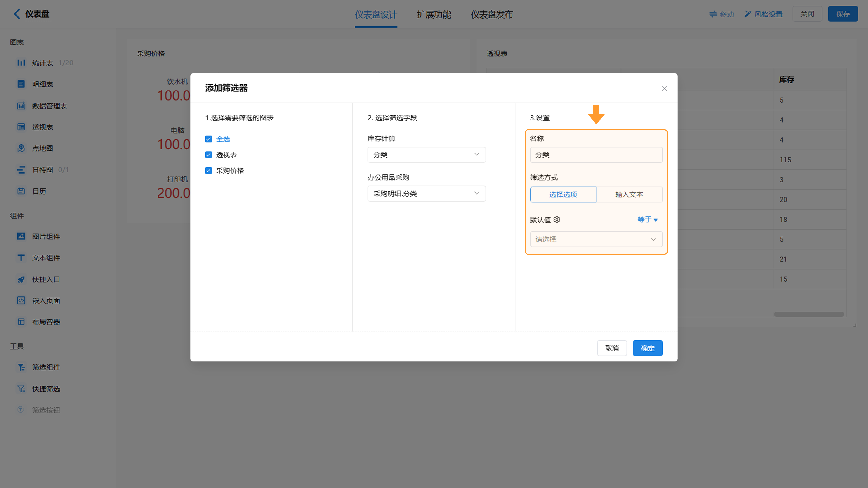Click the 保存 button

click(843, 14)
